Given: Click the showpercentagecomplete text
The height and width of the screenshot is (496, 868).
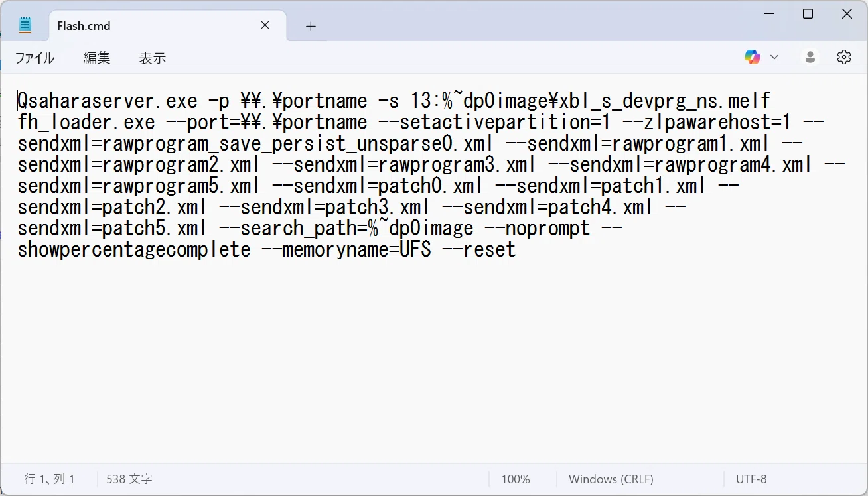Looking at the screenshot, I should coord(134,249).
